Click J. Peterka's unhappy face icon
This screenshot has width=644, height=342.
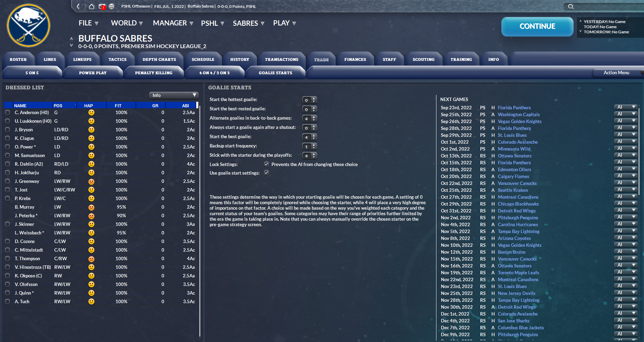(x=91, y=216)
